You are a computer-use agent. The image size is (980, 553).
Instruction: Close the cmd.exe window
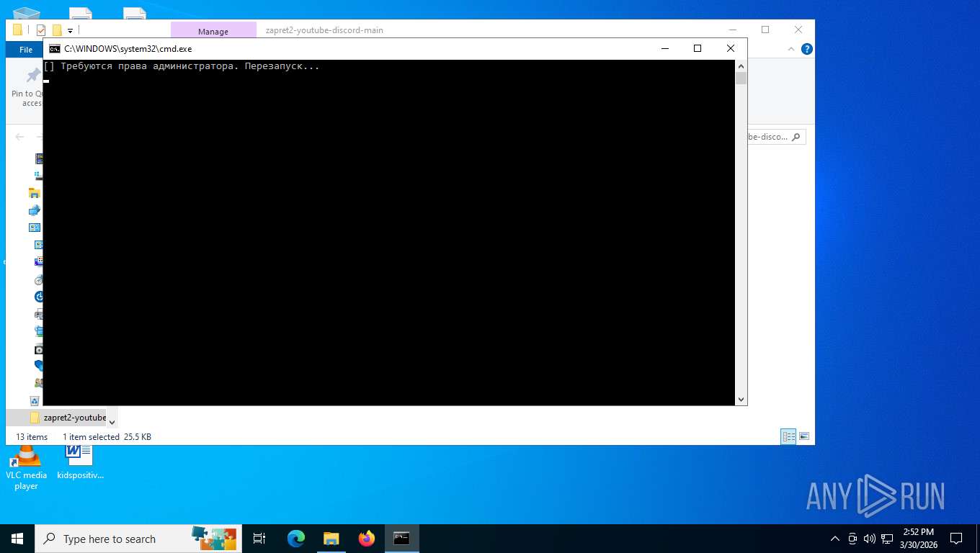731,48
